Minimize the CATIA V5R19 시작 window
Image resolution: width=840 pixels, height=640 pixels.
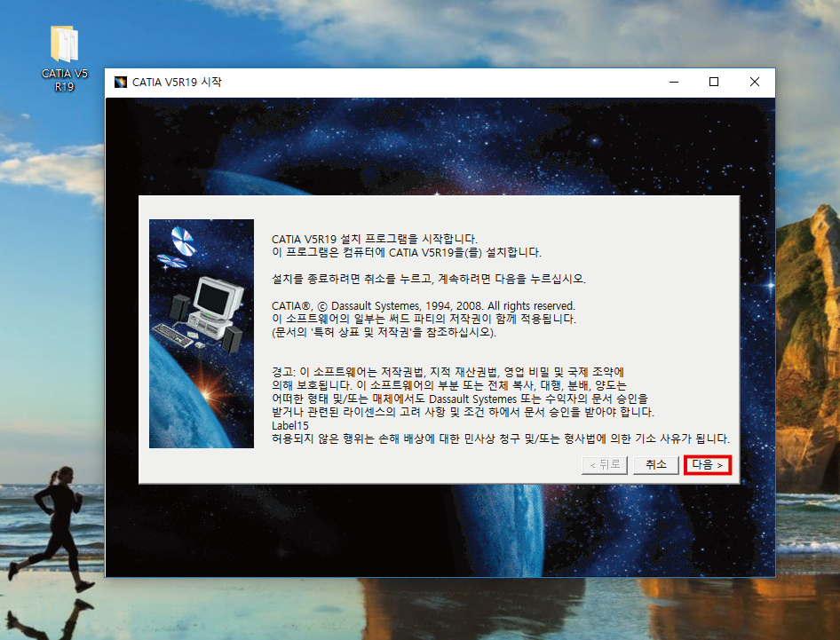674,82
